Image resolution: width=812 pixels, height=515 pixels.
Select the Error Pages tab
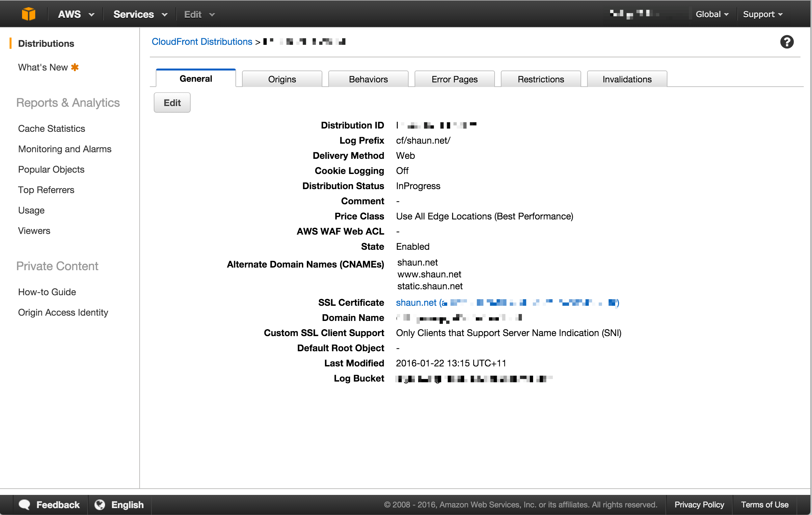click(x=454, y=79)
